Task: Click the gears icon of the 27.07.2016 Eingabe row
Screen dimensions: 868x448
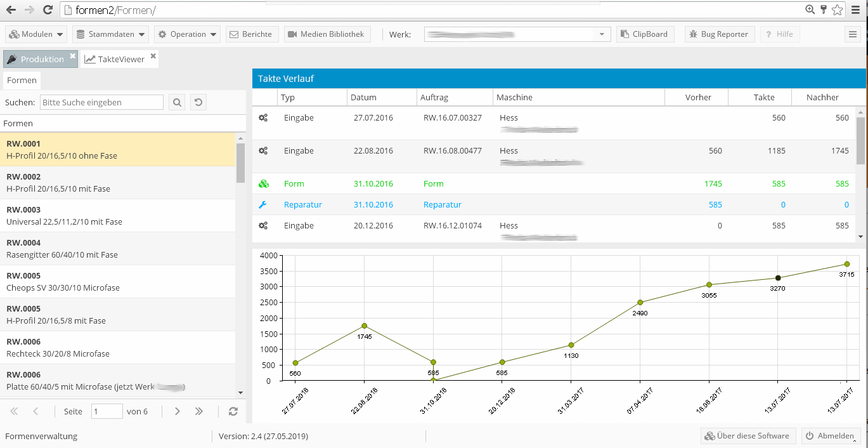Action: pos(263,117)
